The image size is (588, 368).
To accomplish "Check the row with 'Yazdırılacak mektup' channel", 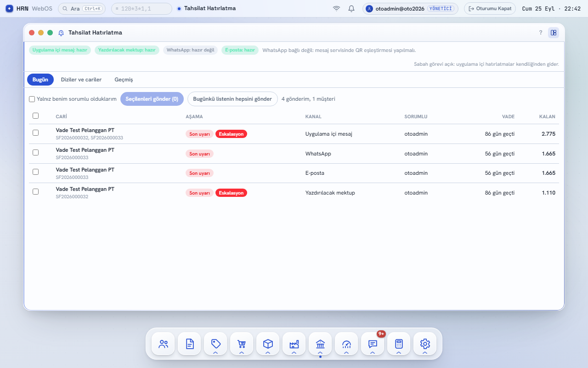I will point(35,191).
